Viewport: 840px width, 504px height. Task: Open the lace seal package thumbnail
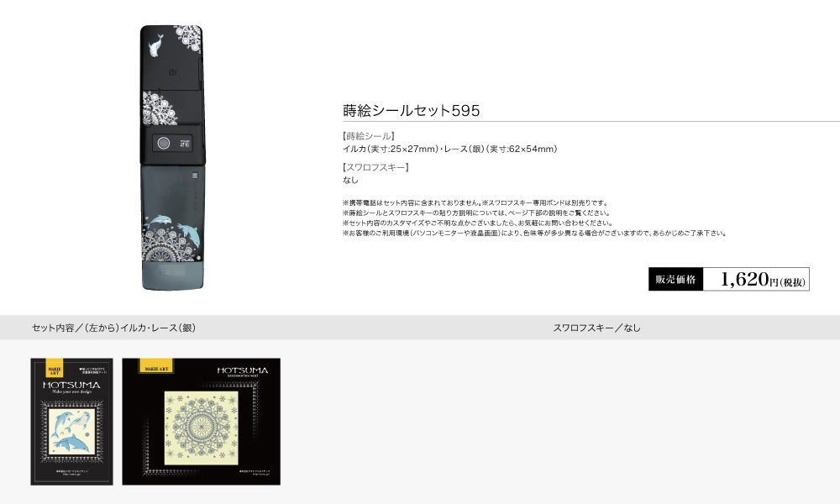pyautogui.click(x=202, y=422)
